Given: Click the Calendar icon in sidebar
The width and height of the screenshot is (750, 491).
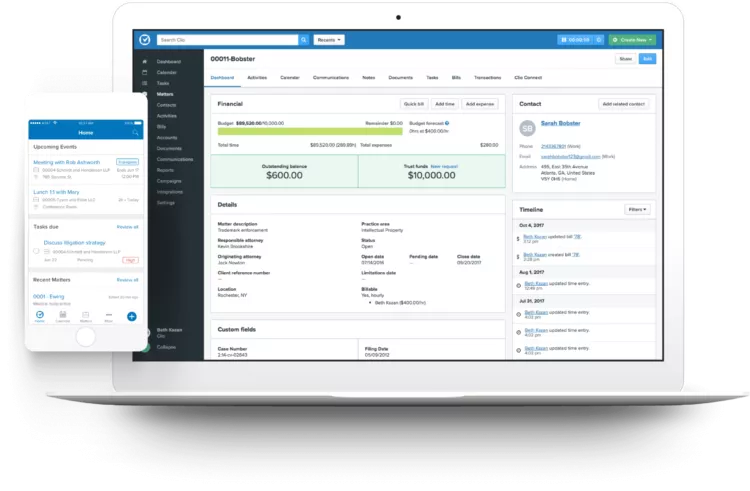Looking at the screenshot, I should tap(144, 73).
